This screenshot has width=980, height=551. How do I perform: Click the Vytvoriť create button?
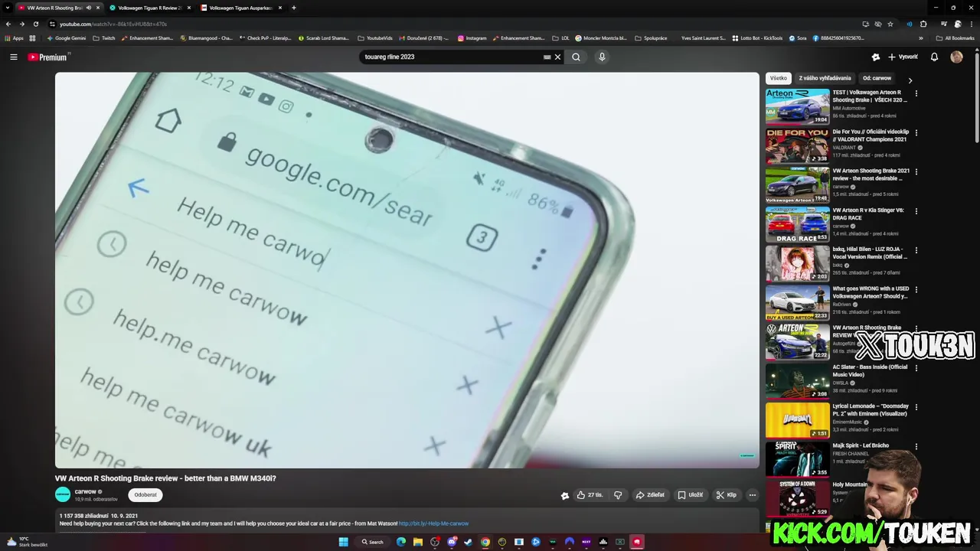[x=903, y=57]
